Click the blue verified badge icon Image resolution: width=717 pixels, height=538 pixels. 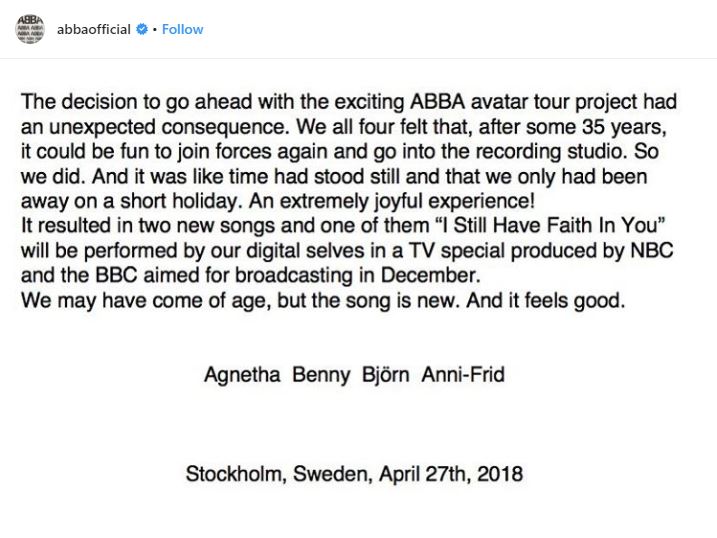[x=142, y=29]
